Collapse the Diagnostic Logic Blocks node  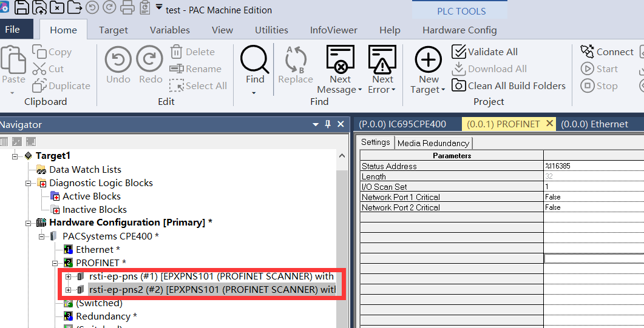(29, 183)
